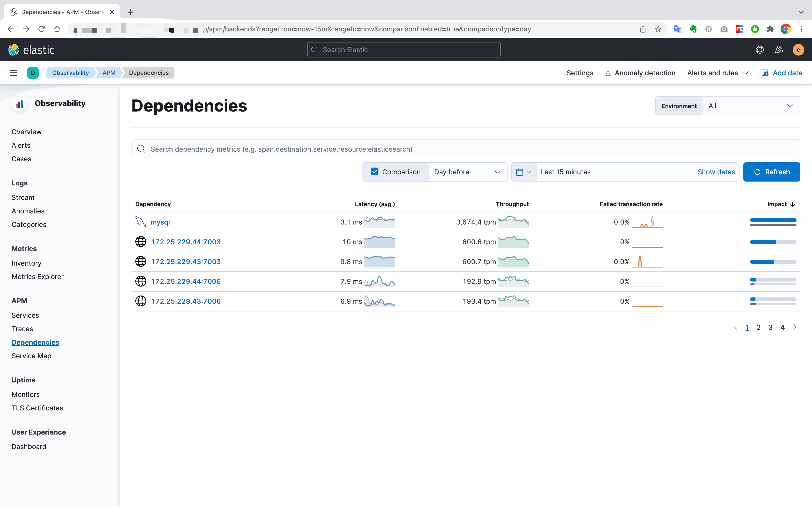
Task: Open the calendar quick date menu
Action: point(524,172)
